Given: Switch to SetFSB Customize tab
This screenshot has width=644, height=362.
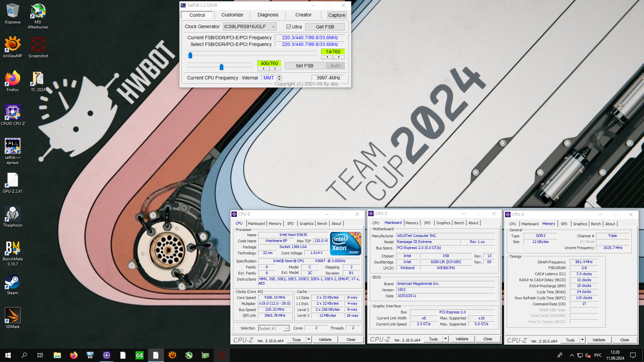Looking at the screenshot, I should 232,15.
